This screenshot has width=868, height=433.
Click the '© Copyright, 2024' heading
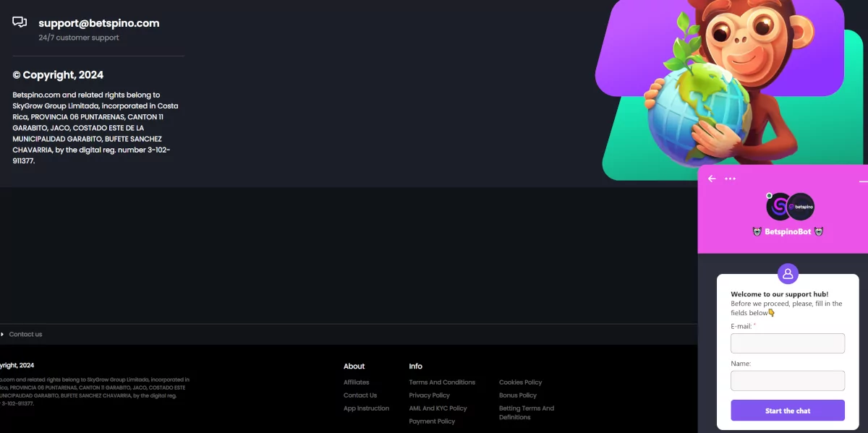click(x=58, y=75)
